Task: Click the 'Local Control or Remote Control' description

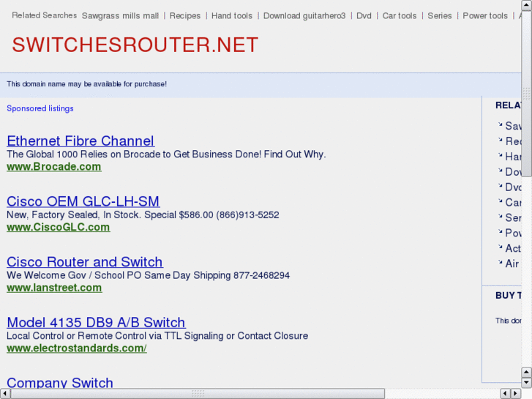Action: [x=157, y=336]
